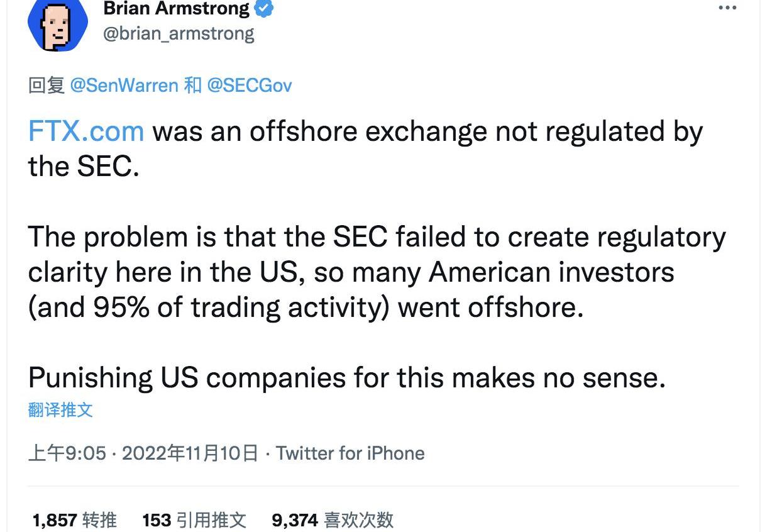This screenshot has height=532, width=777.
Task: Click the 回复 reply label
Action: 47,86
